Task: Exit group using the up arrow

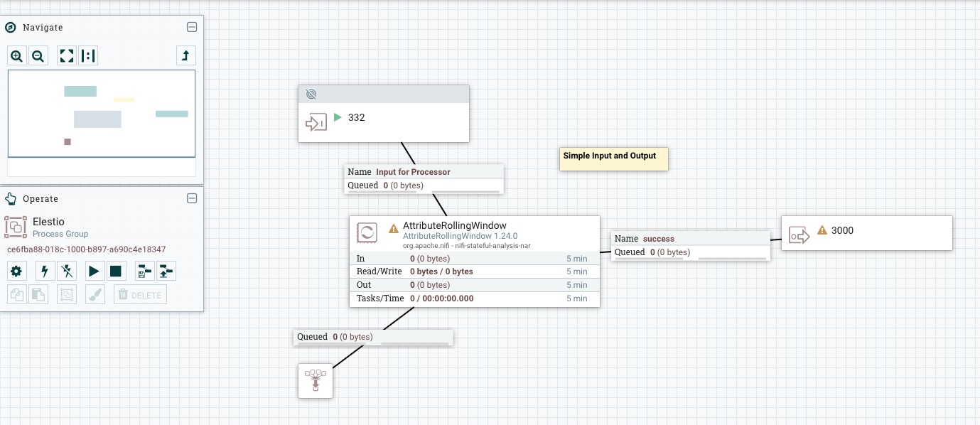Action: pos(185,55)
